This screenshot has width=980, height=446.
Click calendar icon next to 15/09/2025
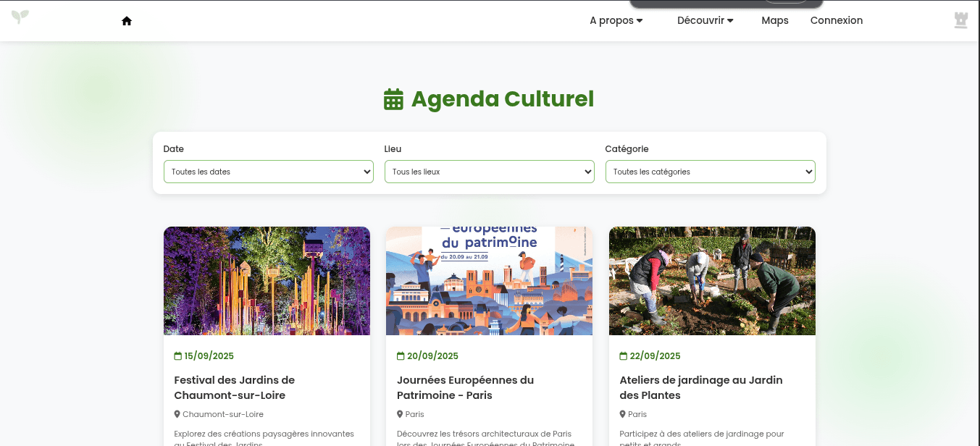pyautogui.click(x=178, y=356)
